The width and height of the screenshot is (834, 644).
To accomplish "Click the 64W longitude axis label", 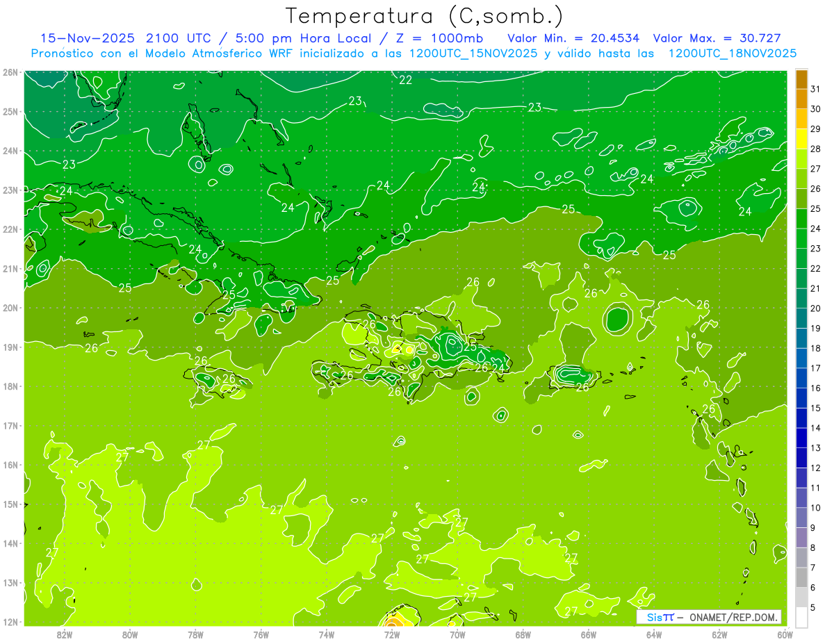I will tap(654, 634).
